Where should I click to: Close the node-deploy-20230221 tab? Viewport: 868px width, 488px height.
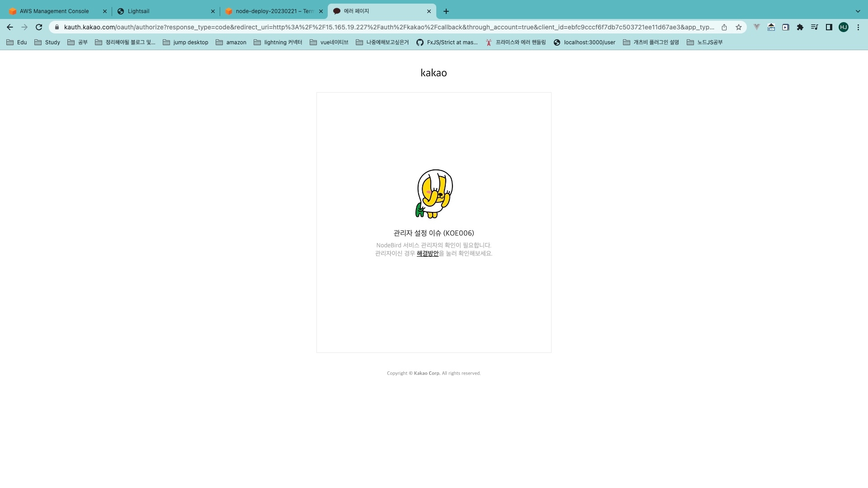321,11
